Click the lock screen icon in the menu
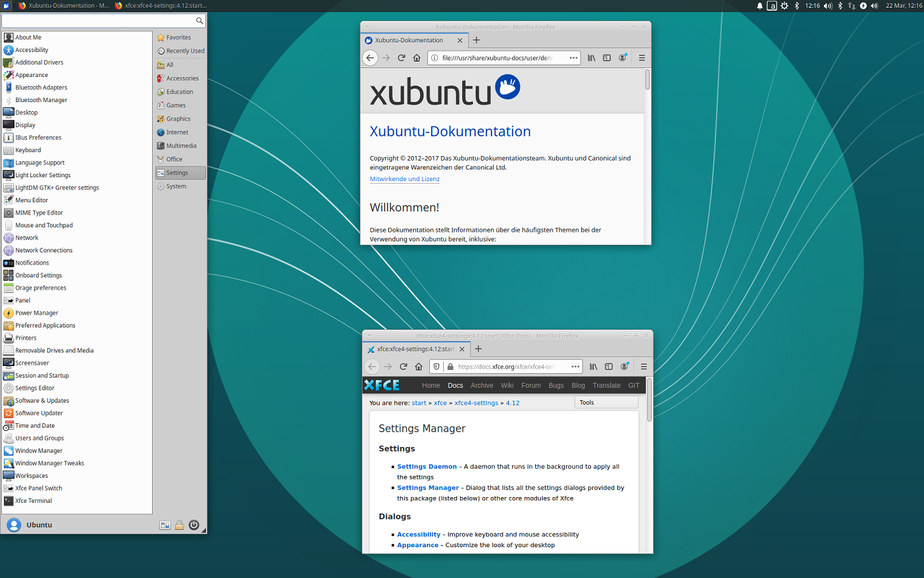This screenshot has height=578, width=924. tap(180, 525)
